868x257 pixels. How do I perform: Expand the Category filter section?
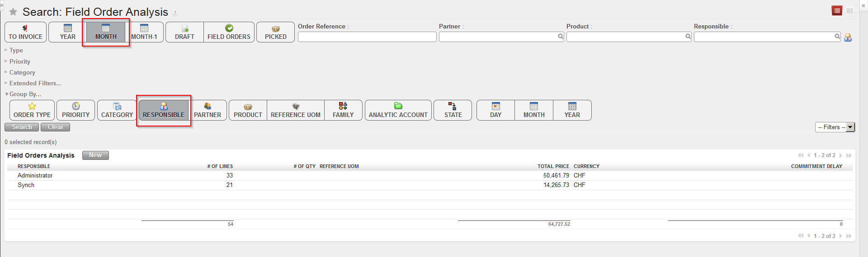pos(19,72)
